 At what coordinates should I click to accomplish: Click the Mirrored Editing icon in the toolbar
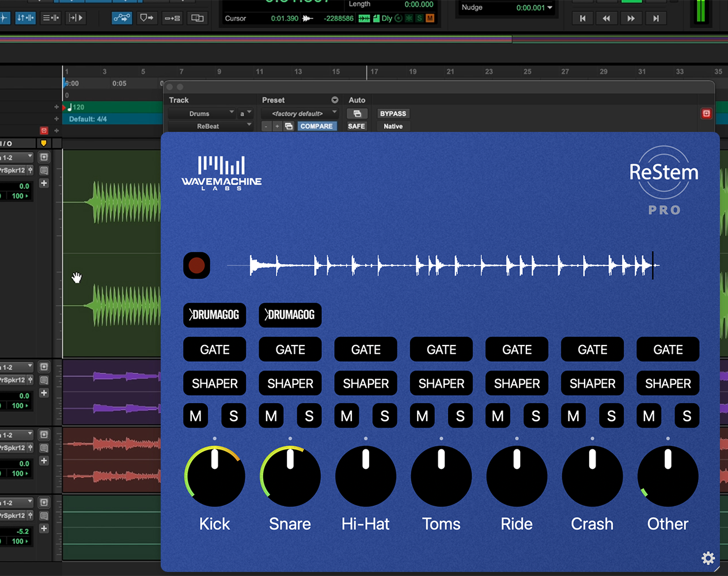point(197,18)
